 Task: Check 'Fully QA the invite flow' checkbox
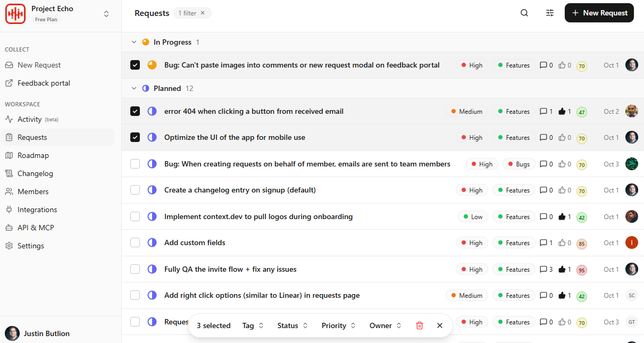coord(135,269)
